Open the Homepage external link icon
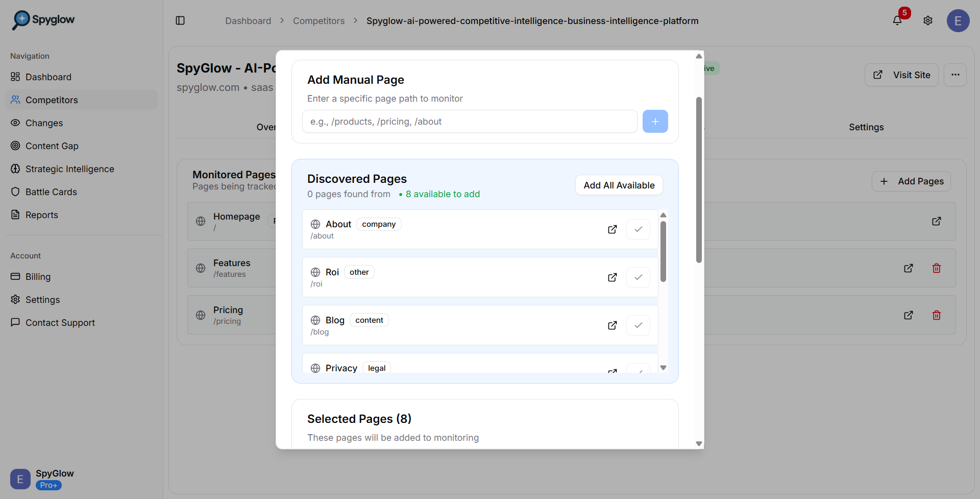The width and height of the screenshot is (980, 499). click(x=937, y=221)
